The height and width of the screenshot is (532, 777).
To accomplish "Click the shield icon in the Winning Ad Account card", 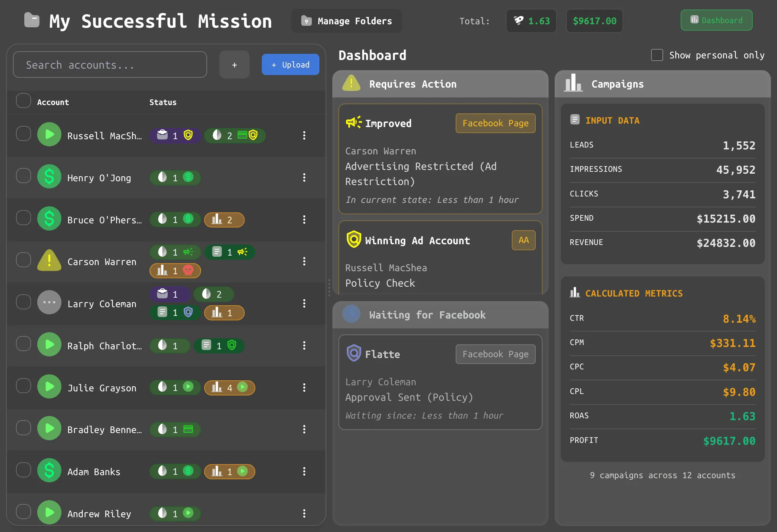I will click(x=353, y=240).
